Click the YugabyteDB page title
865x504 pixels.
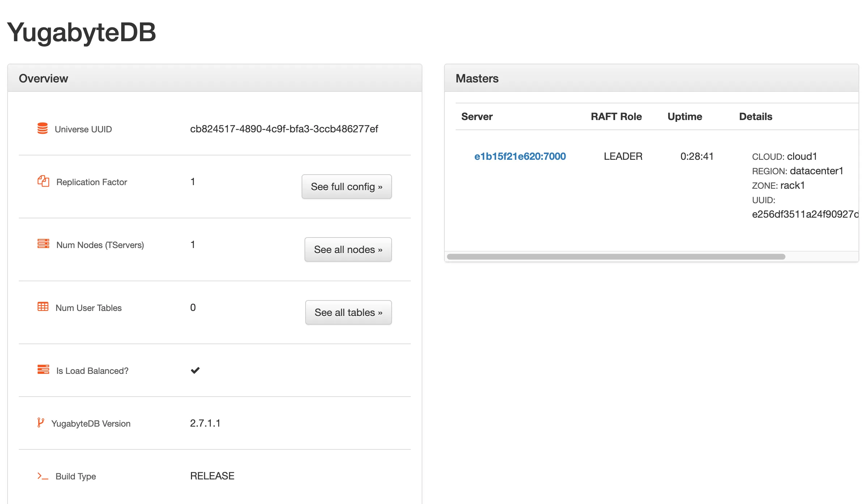(81, 33)
